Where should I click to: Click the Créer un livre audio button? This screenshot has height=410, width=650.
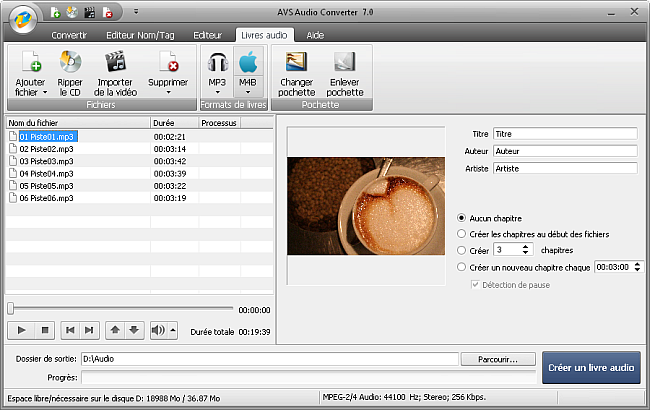tap(591, 367)
